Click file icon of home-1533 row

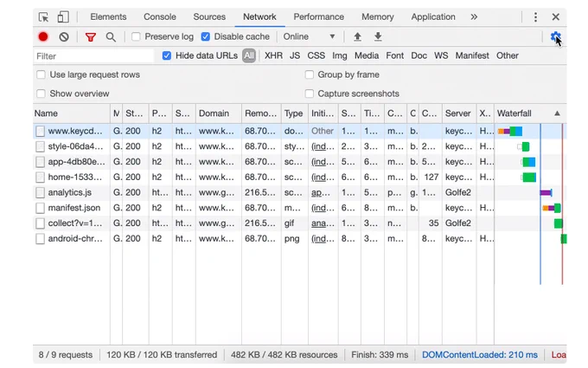pyautogui.click(x=40, y=178)
